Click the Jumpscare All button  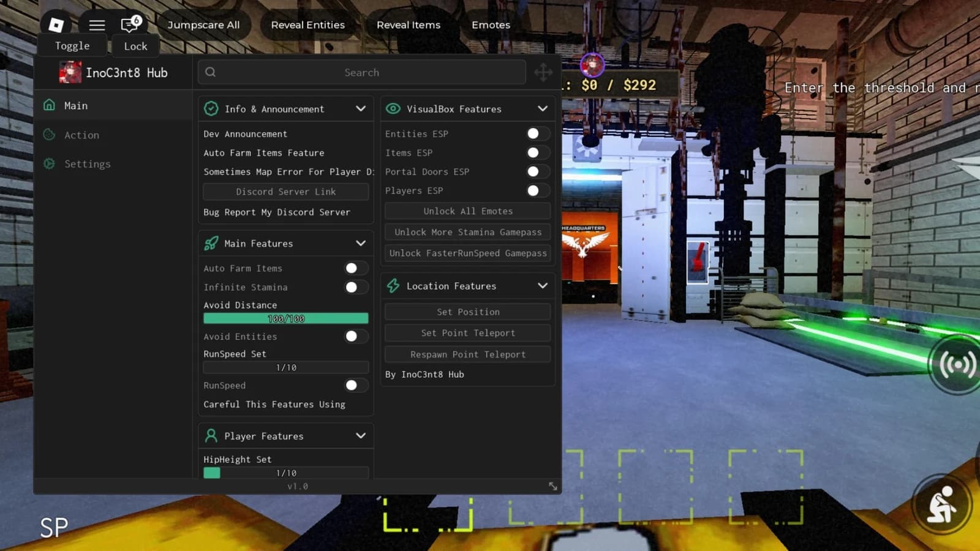(x=204, y=25)
